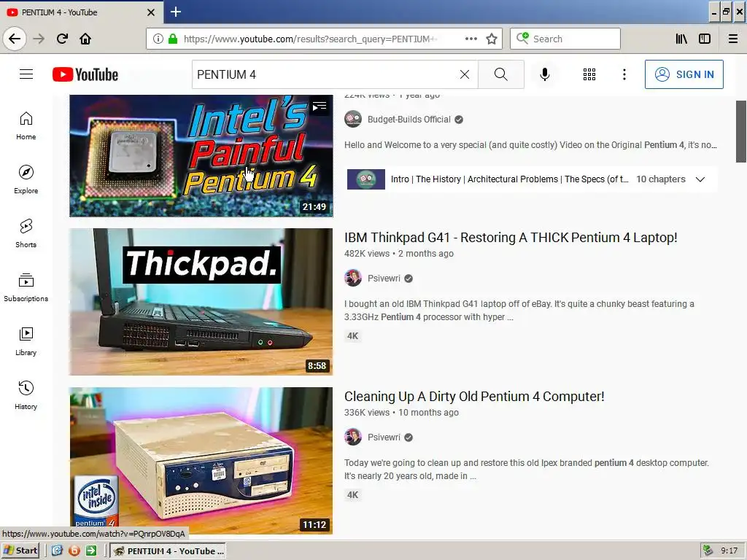Open YouTube apps grid

point(589,74)
